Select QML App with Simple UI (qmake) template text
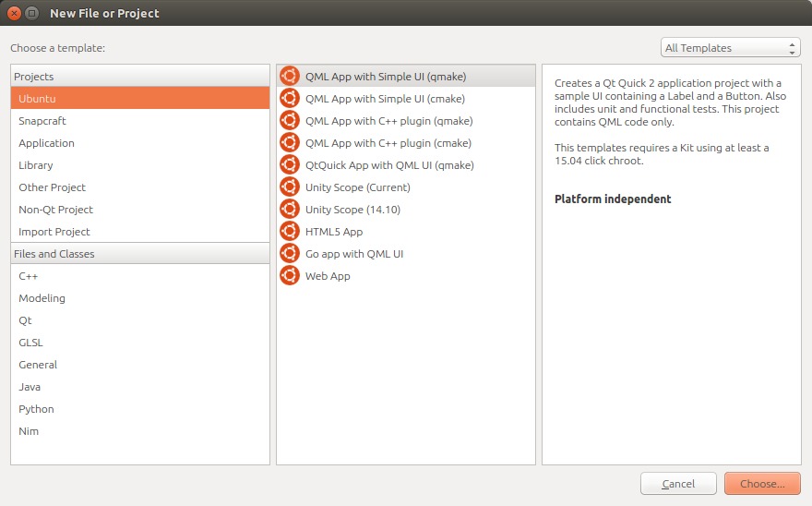Screen dimensions: 812x506 (386, 77)
